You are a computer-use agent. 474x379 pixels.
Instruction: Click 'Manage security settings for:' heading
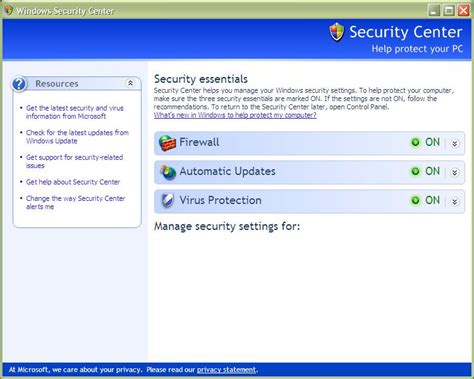(x=227, y=226)
